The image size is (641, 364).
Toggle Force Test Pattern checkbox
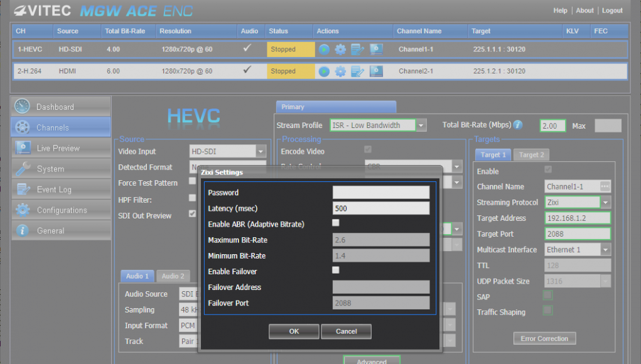[192, 181]
